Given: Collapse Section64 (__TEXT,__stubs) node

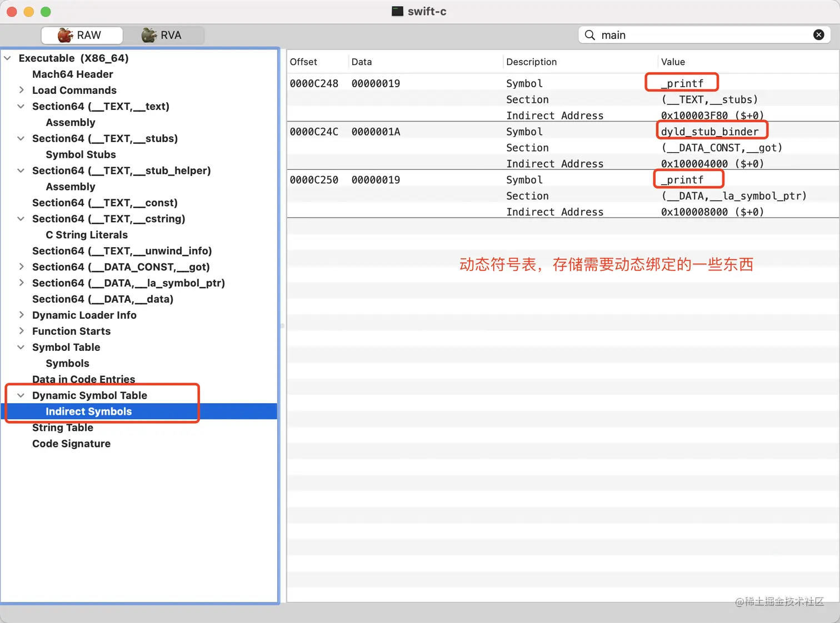Looking at the screenshot, I should [x=21, y=138].
